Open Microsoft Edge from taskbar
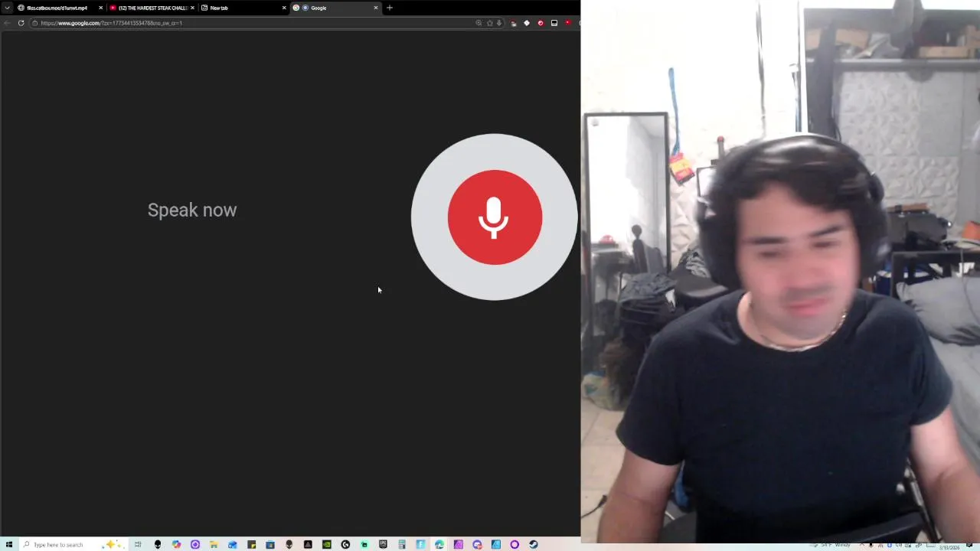Viewport: 980px width, 551px height. 439,544
